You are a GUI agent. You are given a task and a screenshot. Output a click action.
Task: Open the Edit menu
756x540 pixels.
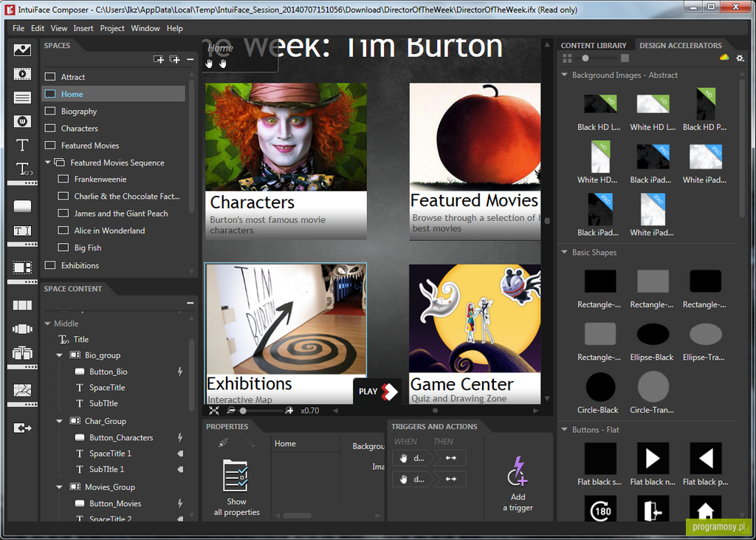click(38, 29)
